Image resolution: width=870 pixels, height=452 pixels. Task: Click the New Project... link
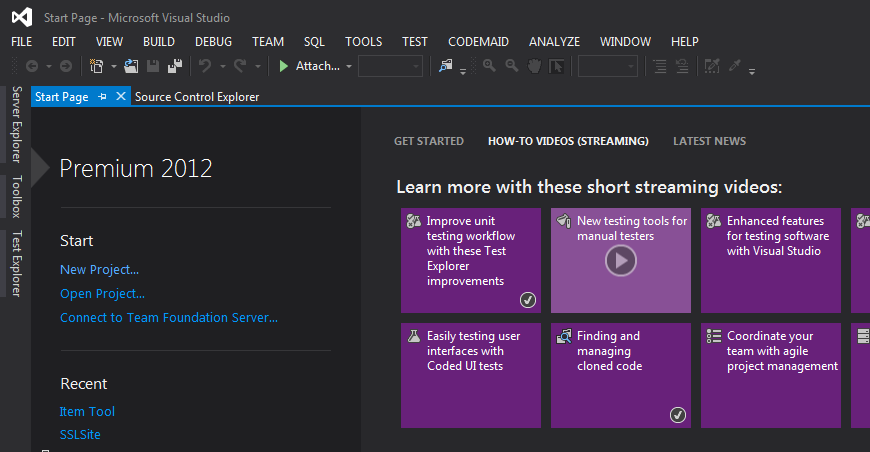tap(99, 270)
